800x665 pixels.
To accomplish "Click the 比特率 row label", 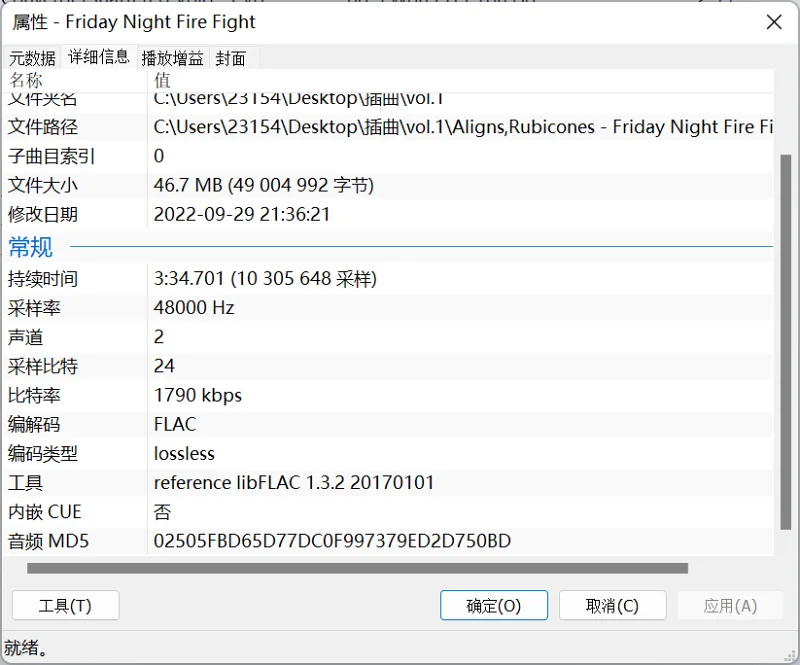I will coord(34,396).
